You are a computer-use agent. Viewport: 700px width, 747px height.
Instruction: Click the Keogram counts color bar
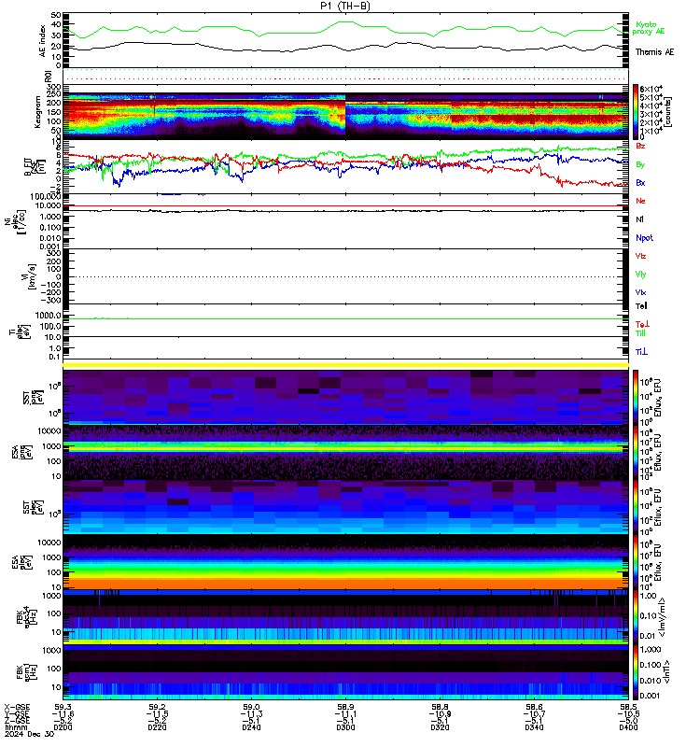[x=636, y=111]
